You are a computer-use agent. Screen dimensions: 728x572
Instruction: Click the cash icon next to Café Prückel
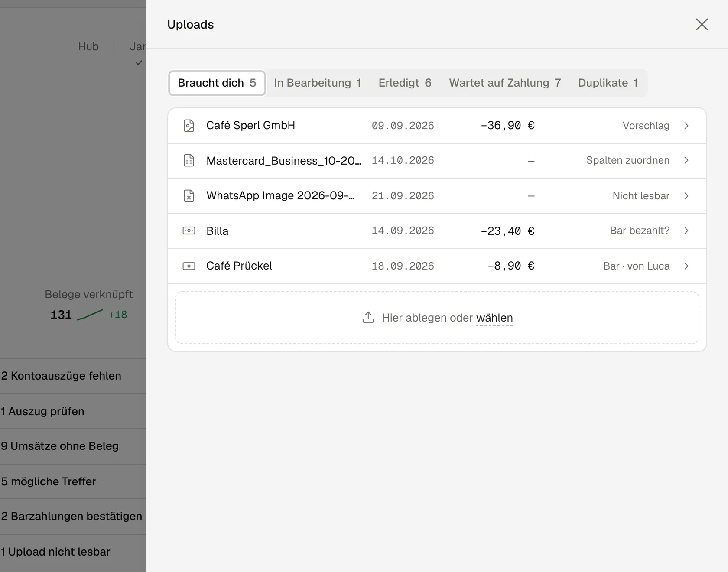click(x=189, y=266)
